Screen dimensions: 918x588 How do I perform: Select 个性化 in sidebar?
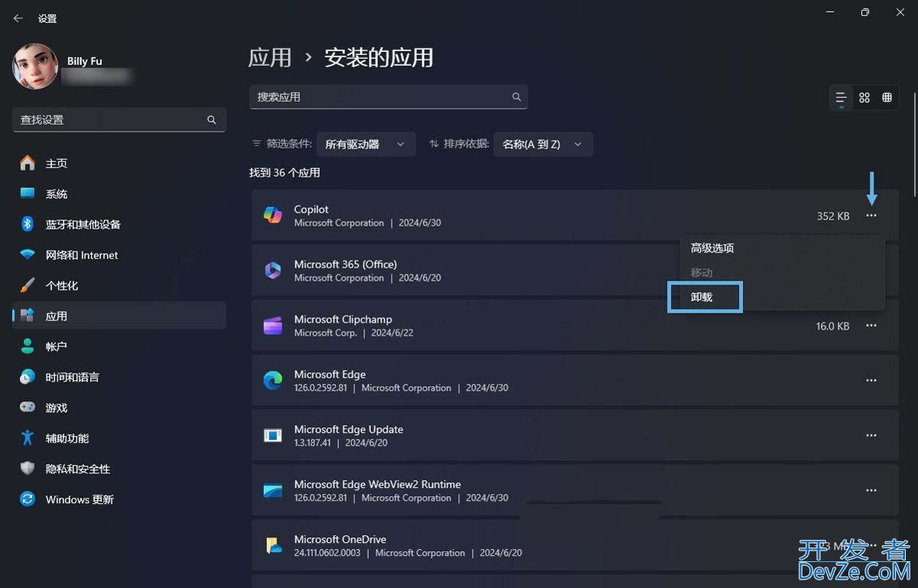(119, 286)
